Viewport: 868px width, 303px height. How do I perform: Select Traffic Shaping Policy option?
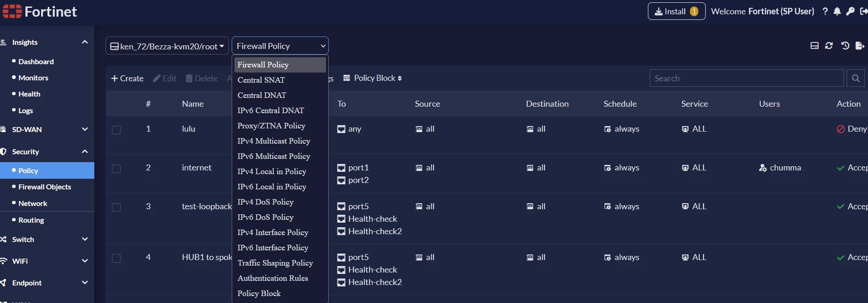tap(280, 263)
